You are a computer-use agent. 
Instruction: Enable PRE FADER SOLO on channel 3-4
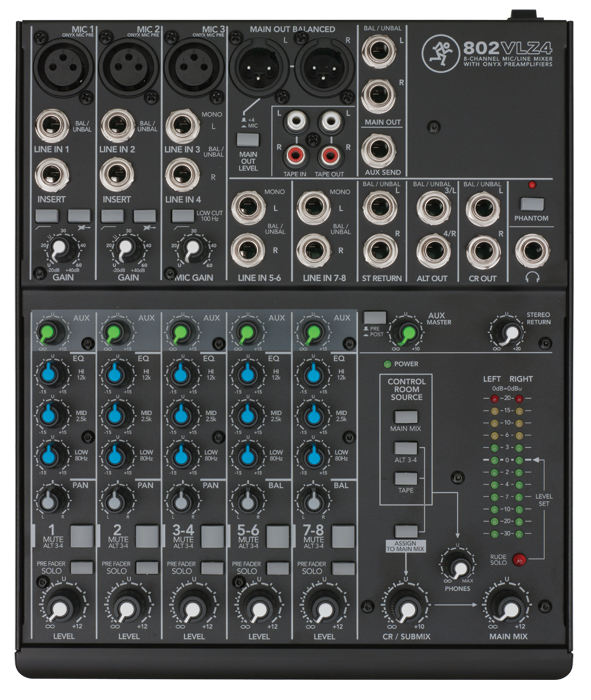coord(212,568)
